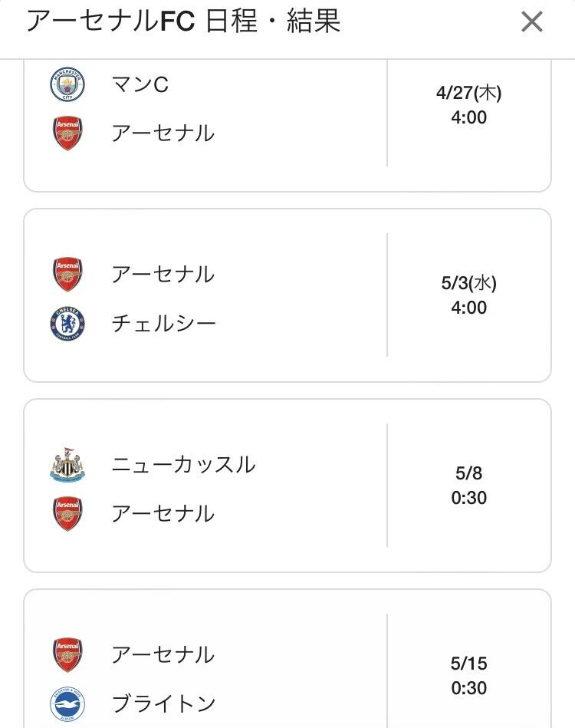
Task: Open the 4/27(木) 4:00 match time
Action: (469, 106)
